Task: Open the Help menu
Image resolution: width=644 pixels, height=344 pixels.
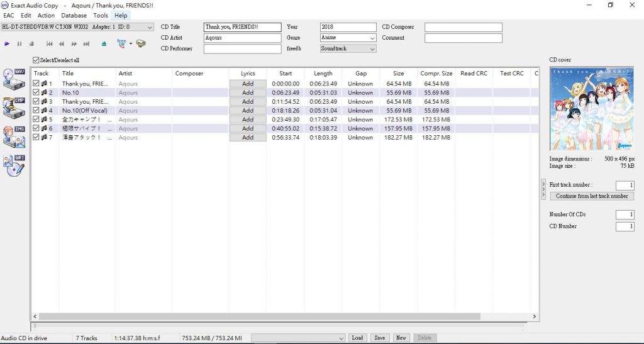Action: pos(121,16)
